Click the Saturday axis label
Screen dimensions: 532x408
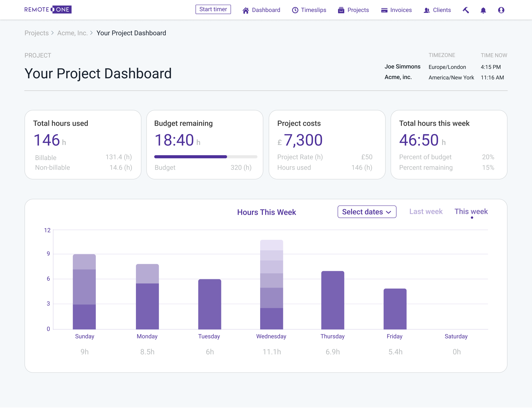tap(456, 336)
